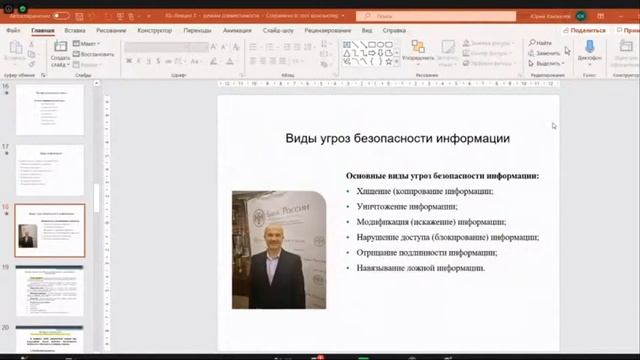Image resolution: width=640 pixels, height=360 pixels.
Task: Click the font color A icon
Action: pos(230,62)
